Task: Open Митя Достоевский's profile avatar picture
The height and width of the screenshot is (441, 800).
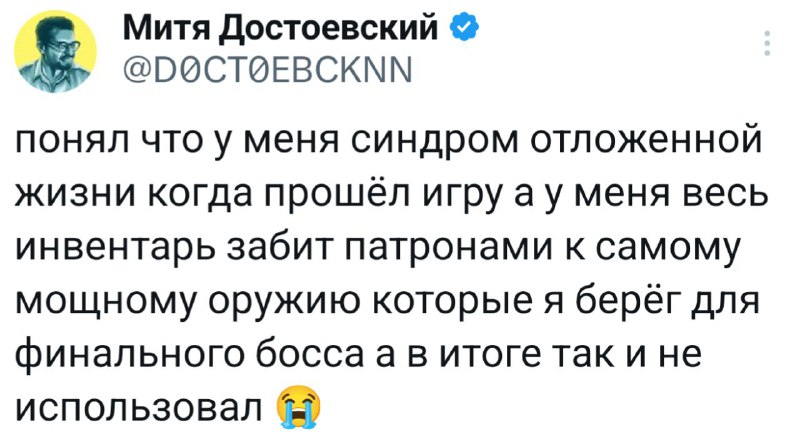Action: pos(56,53)
